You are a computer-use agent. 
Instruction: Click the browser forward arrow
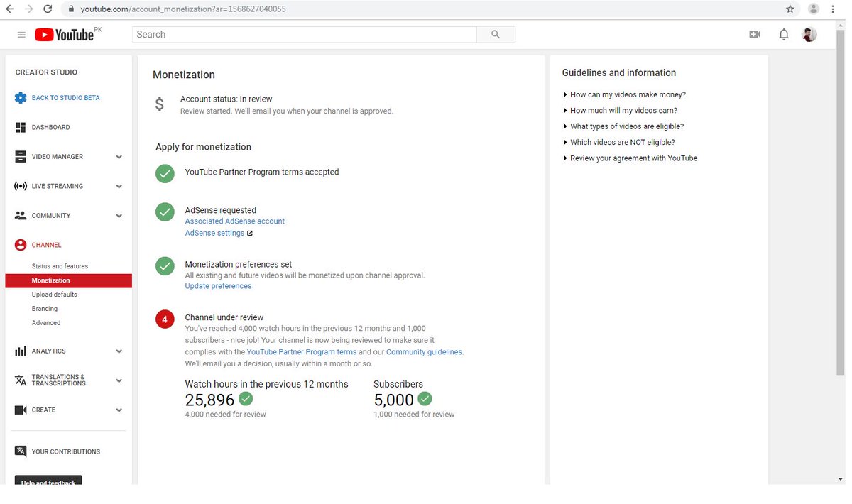[x=29, y=9]
